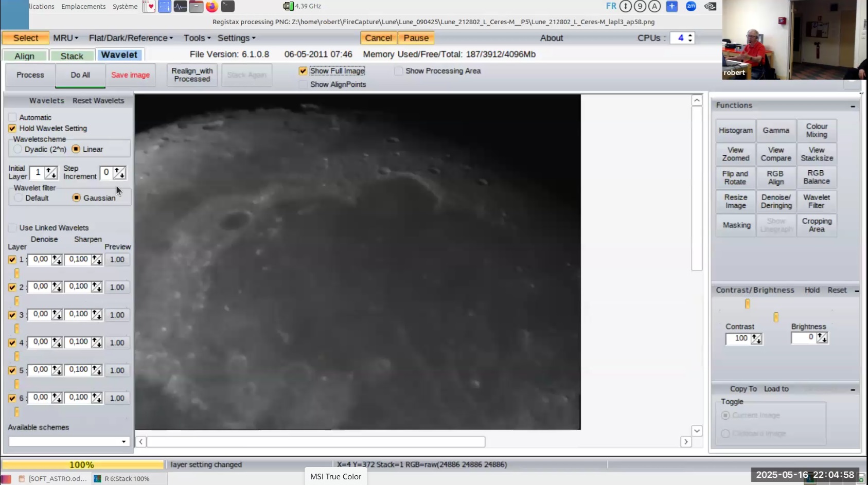The image size is (868, 485).
Task: Open the Available schemes combo box
Action: pos(69,441)
